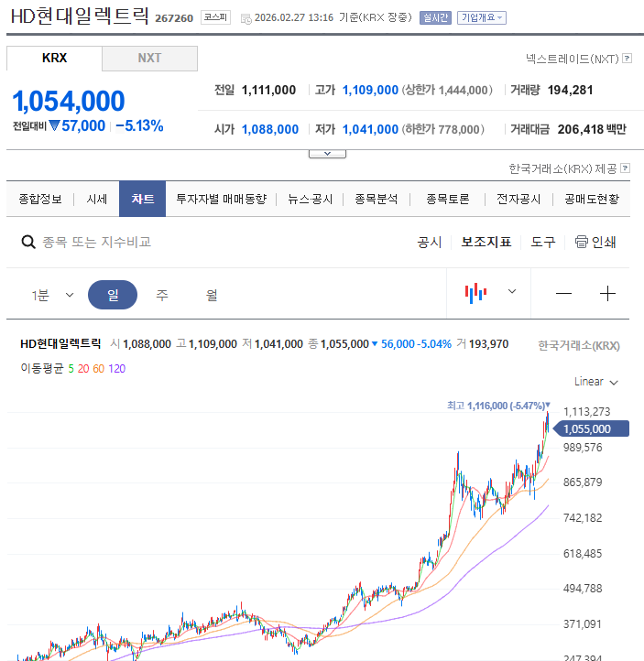Click the 이동평균 legend label
Viewport: 644px width, 661px height.
42,368
